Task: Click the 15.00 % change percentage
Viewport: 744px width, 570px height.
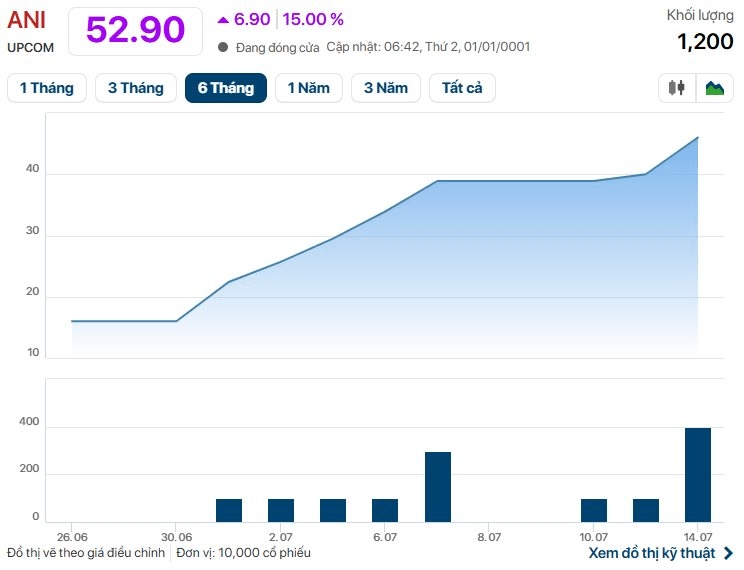Action: pyautogui.click(x=313, y=19)
